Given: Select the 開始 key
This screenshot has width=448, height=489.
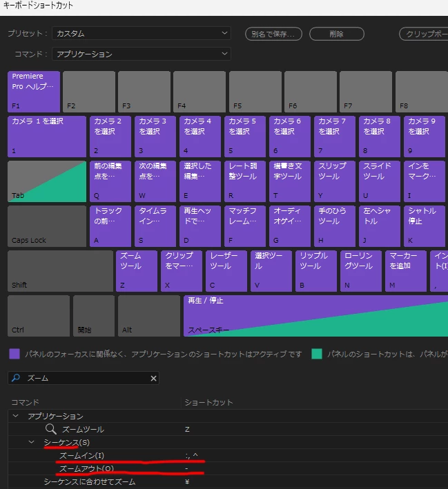Looking at the screenshot, I should pyautogui.click(x=94, y=316).
